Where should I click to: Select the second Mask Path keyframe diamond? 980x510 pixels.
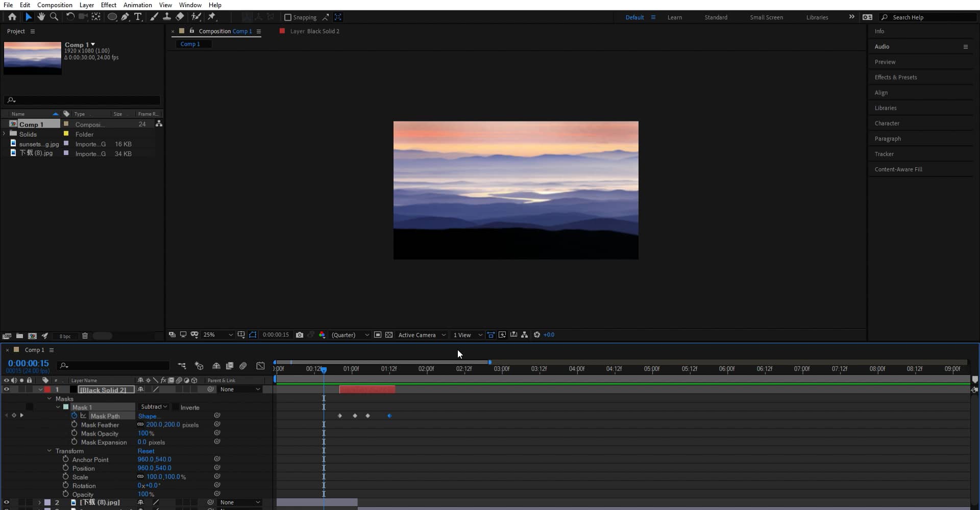point(355,416)
